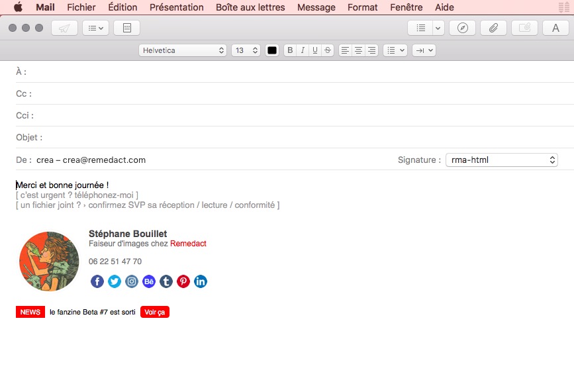This screenshot has width=574, height=392.
Task: Open the Message menu in the menu bar
Action: (x=316, y=7)
